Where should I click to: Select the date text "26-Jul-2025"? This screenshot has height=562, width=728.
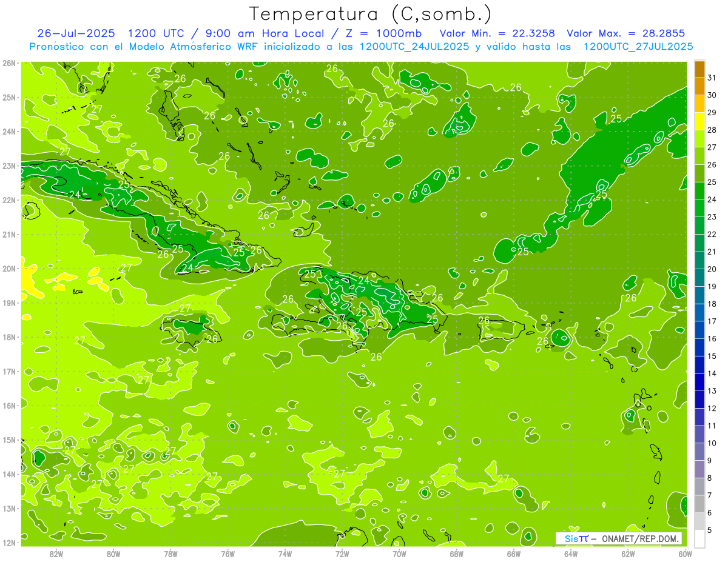coord(76,33)
